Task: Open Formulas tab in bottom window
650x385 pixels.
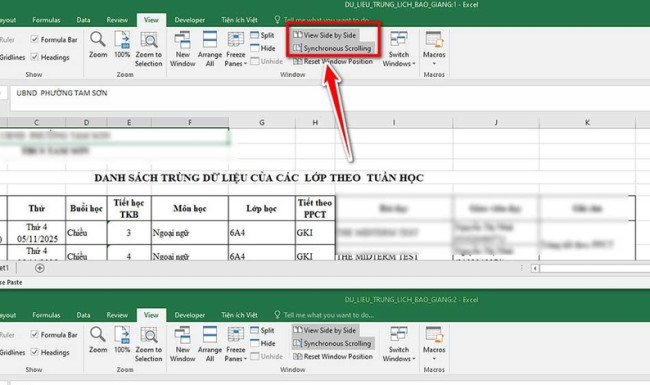Action: (46, 315)
